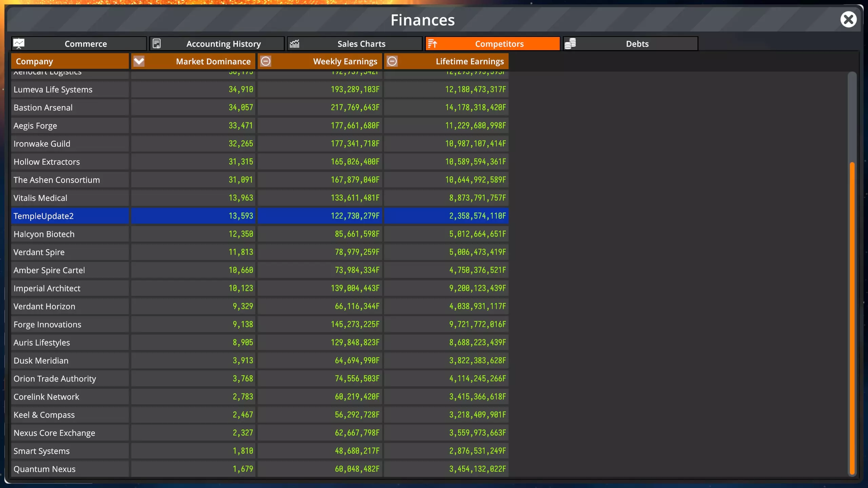The height and width of the screenshot is (488, 868).
Task: Click the Sales Charts graph icon
Action: 295,44
